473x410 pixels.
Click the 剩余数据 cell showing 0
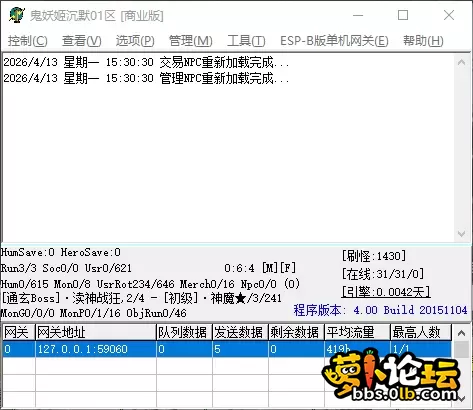(x=296, y=349)
